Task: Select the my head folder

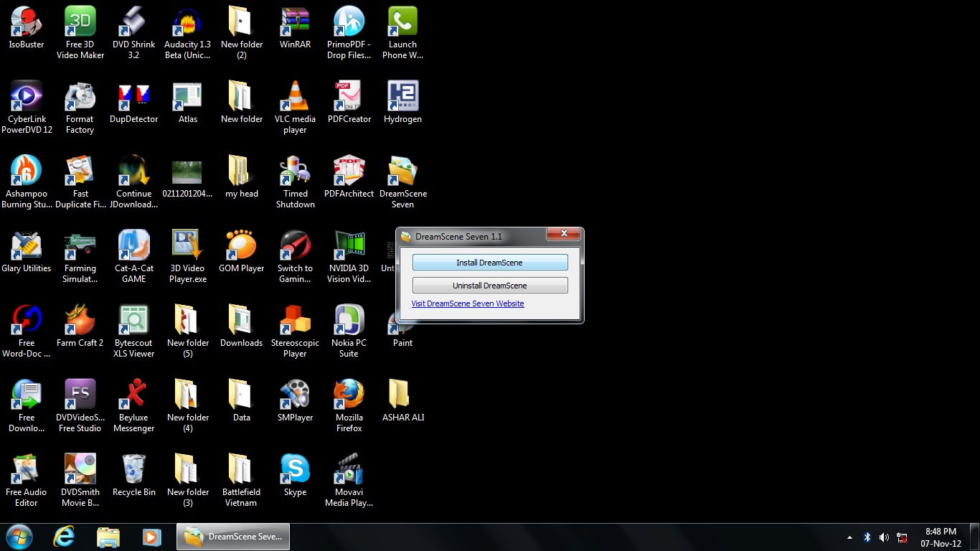Action: [242, 178]
